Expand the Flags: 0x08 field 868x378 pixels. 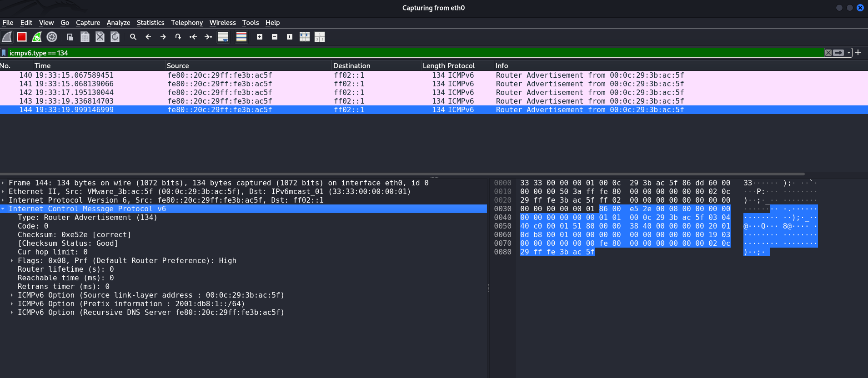12,261
